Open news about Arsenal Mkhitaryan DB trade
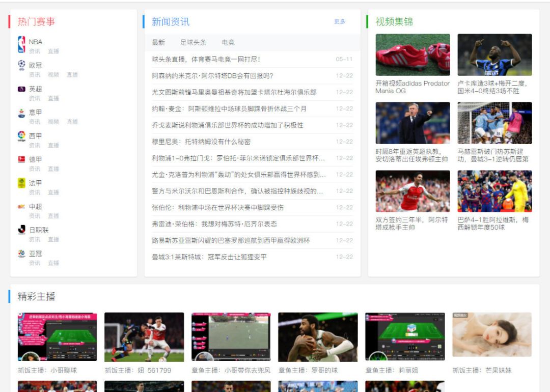This screenshot has height=392, width=550. [x=214, y=75]
